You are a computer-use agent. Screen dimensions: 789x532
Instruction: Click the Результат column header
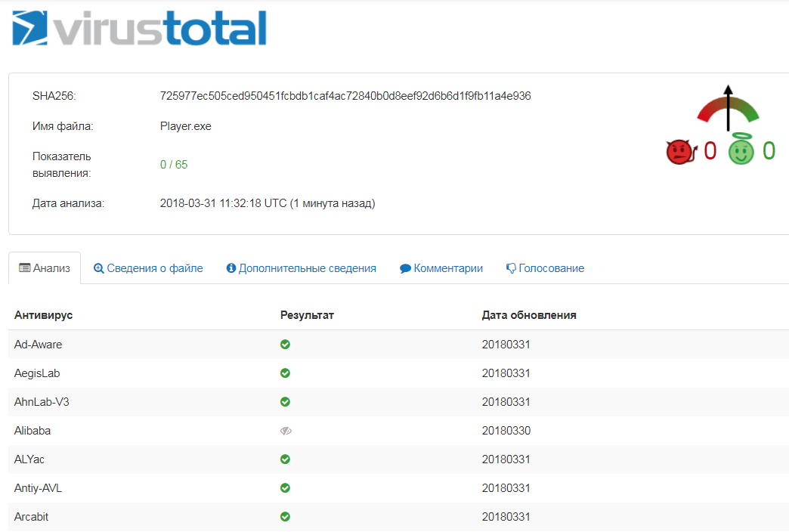307,315
